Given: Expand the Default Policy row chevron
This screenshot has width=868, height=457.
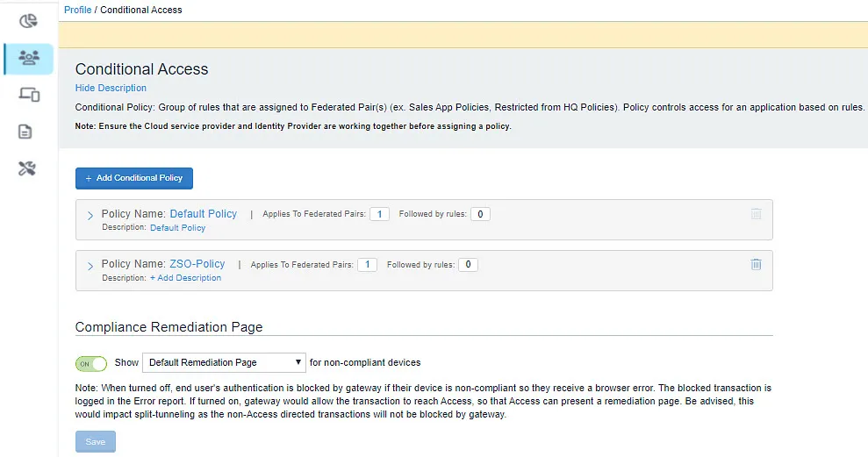Looking at the screenshot, I should click(x=90, y=216).
